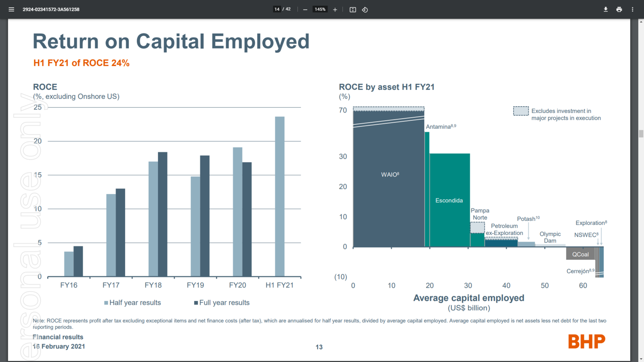Open the PDF sidebar menu (hamburger icon)

11,9
